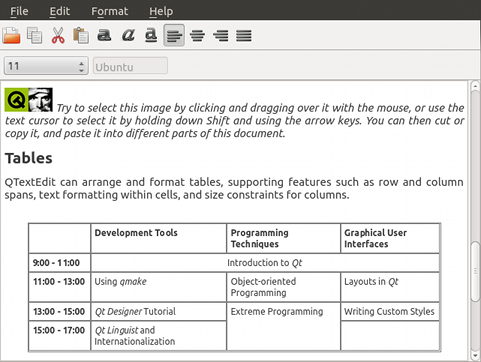Align text to the right
Image resolution: width=481 pixels, height=362 pixels.
(221, 35)
